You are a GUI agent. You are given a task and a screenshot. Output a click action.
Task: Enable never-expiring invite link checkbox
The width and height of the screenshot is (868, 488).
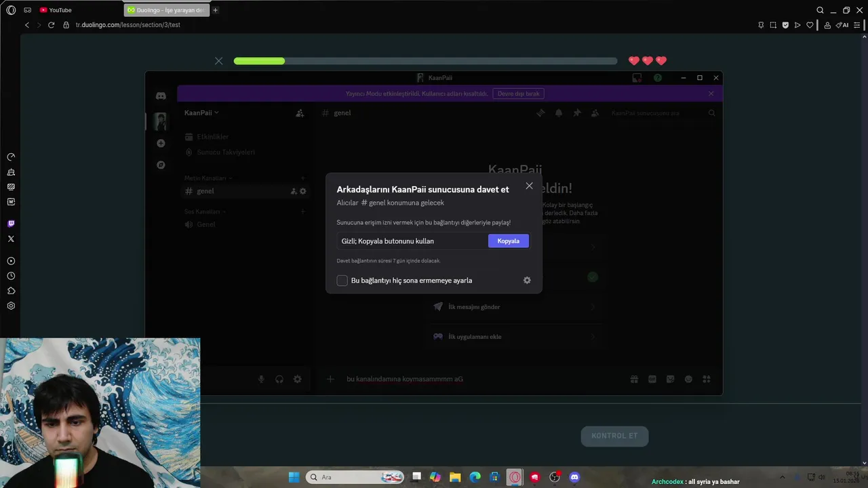coord(342,281)
